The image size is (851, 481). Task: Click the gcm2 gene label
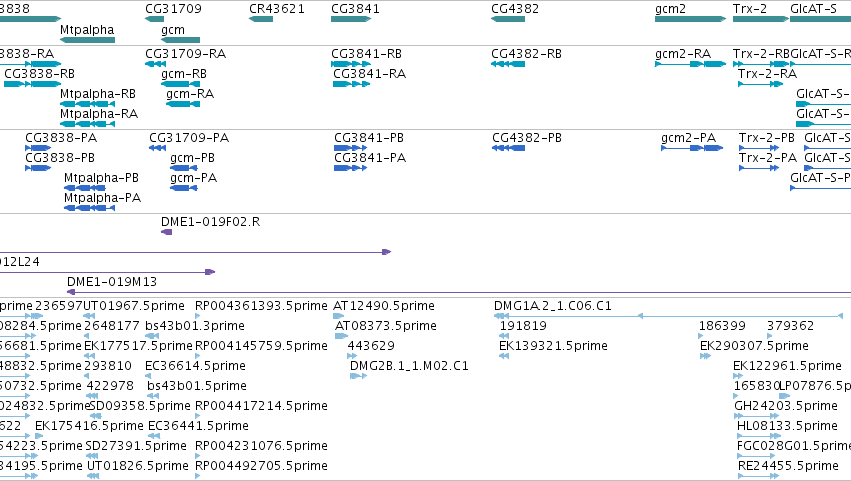click(670, 9)
